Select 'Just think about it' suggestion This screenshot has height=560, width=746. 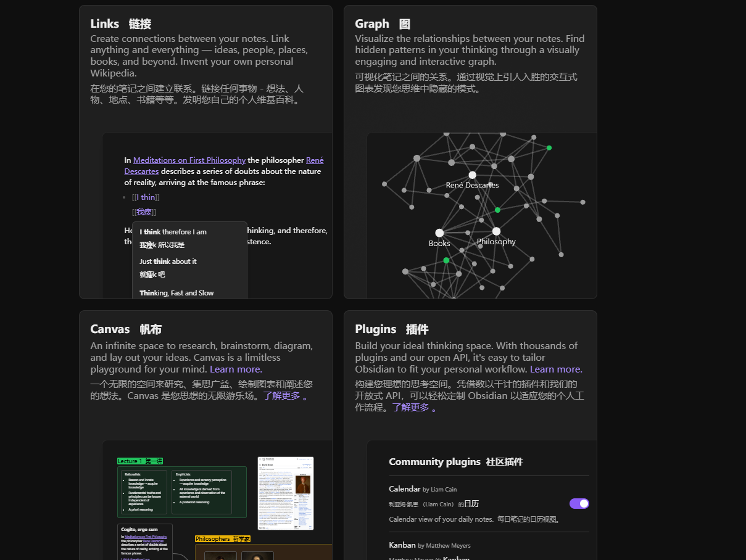click(x=168, y=261)
